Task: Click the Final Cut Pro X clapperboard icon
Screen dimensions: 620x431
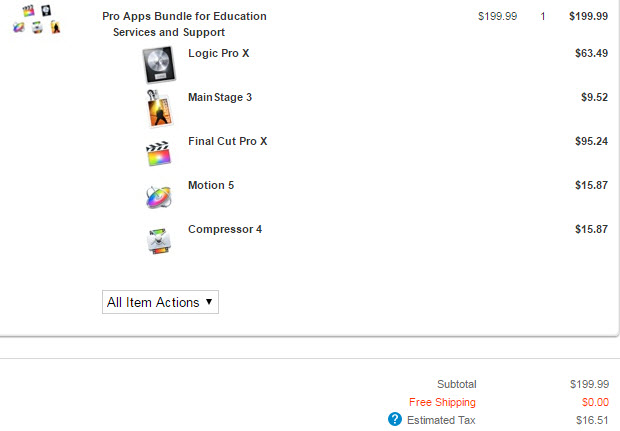Action: [x=158, y=153]
